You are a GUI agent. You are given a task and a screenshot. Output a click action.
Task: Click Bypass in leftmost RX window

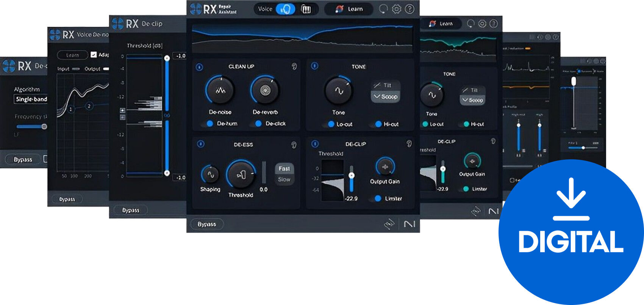[x=23, y=160]
